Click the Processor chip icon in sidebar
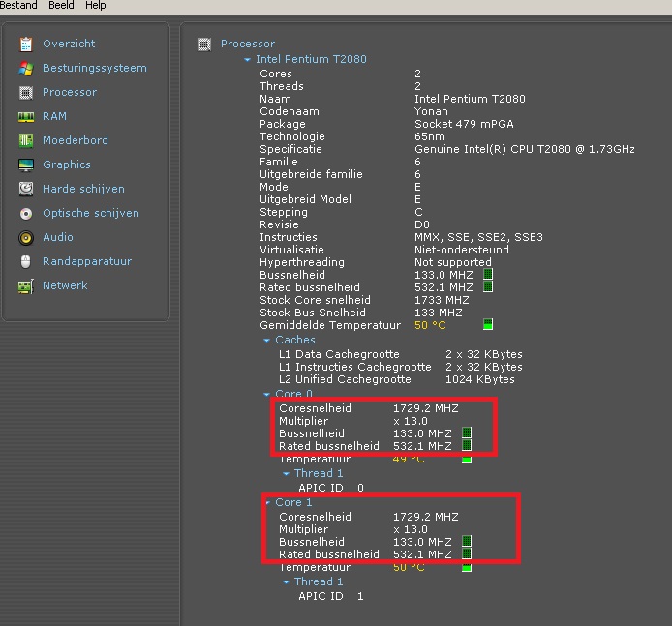 pos(26,92)
